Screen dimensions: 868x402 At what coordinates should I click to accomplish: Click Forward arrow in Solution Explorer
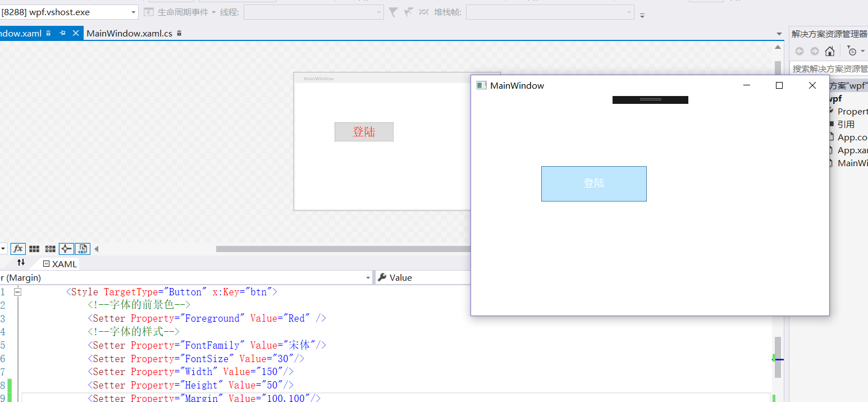coord(815,52)
